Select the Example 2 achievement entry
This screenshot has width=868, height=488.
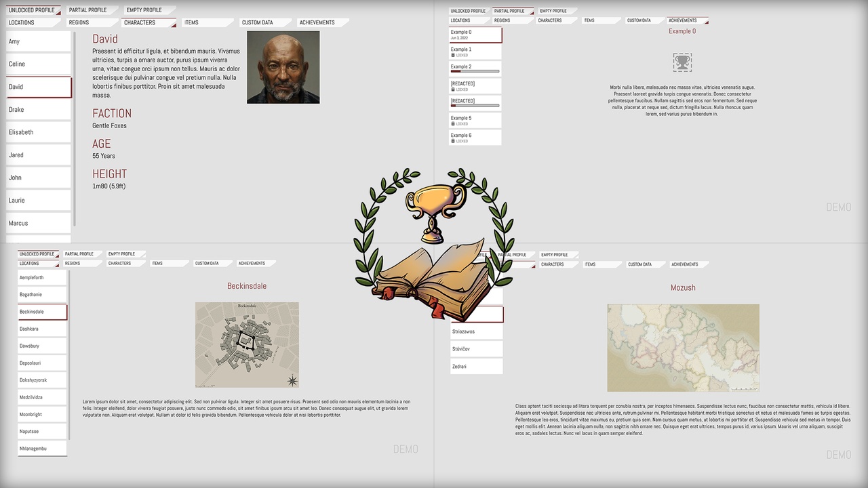[475, 68]
